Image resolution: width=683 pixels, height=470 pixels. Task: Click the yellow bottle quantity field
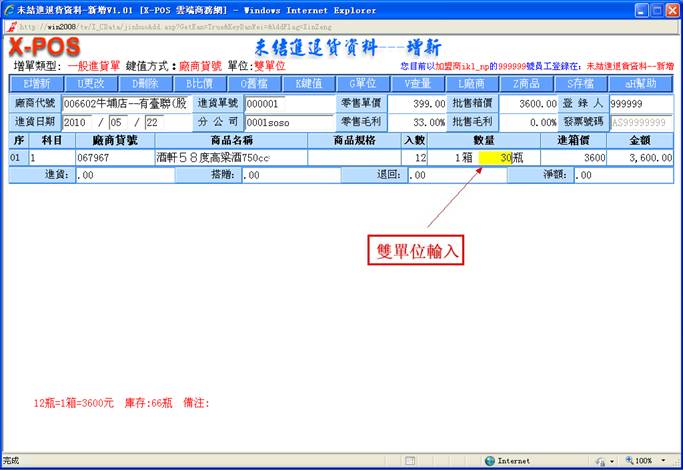(x=496, y=158)
